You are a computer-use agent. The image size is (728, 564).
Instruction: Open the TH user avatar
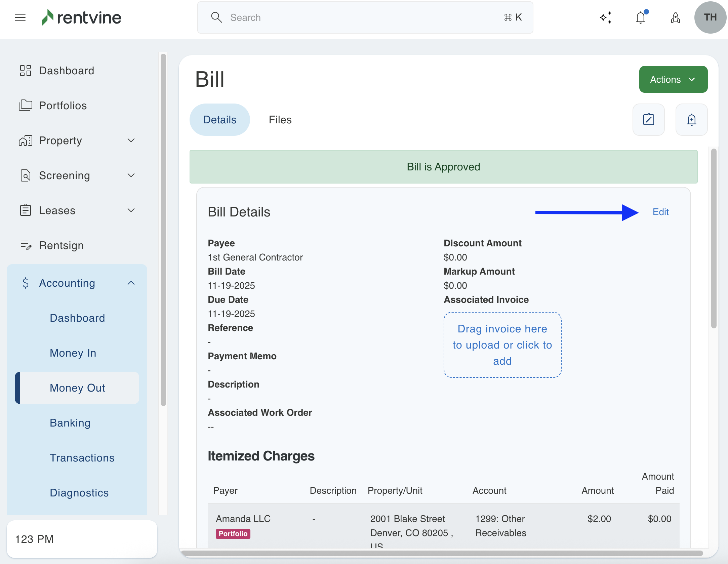pos(710,17)
